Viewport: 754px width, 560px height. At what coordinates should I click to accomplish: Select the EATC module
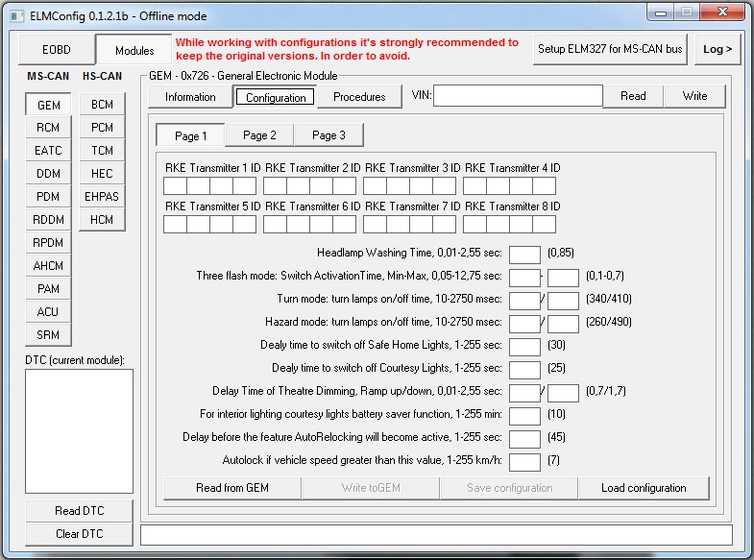click(48, 151)
